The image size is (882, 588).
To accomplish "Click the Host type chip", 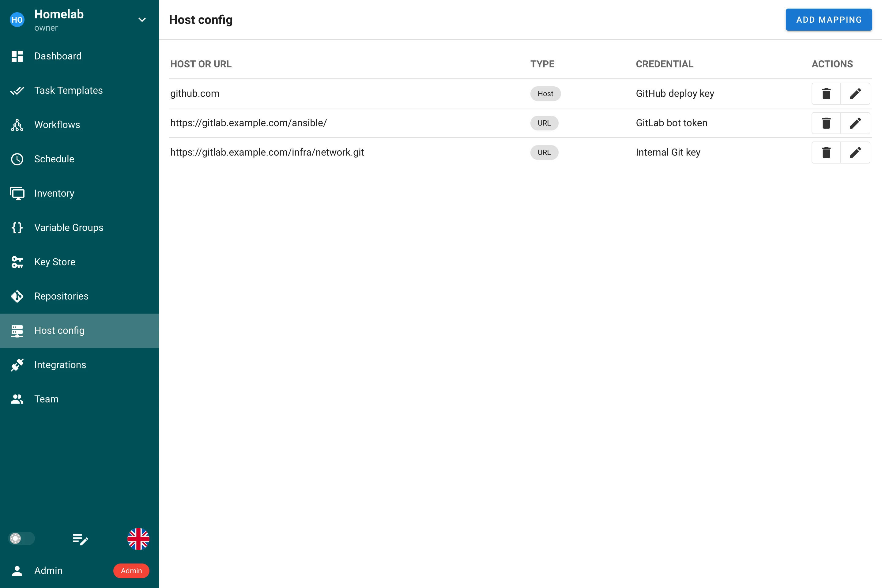I will [545, 94].
